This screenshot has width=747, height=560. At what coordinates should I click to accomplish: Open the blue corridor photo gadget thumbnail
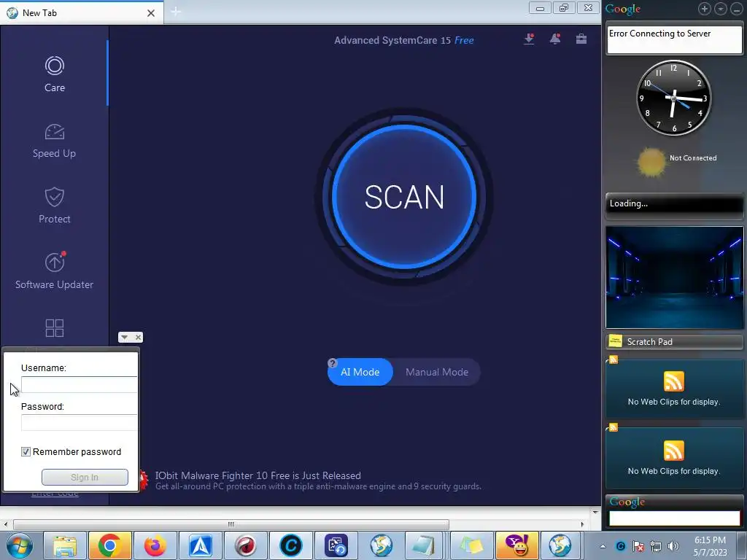(674, 277)
